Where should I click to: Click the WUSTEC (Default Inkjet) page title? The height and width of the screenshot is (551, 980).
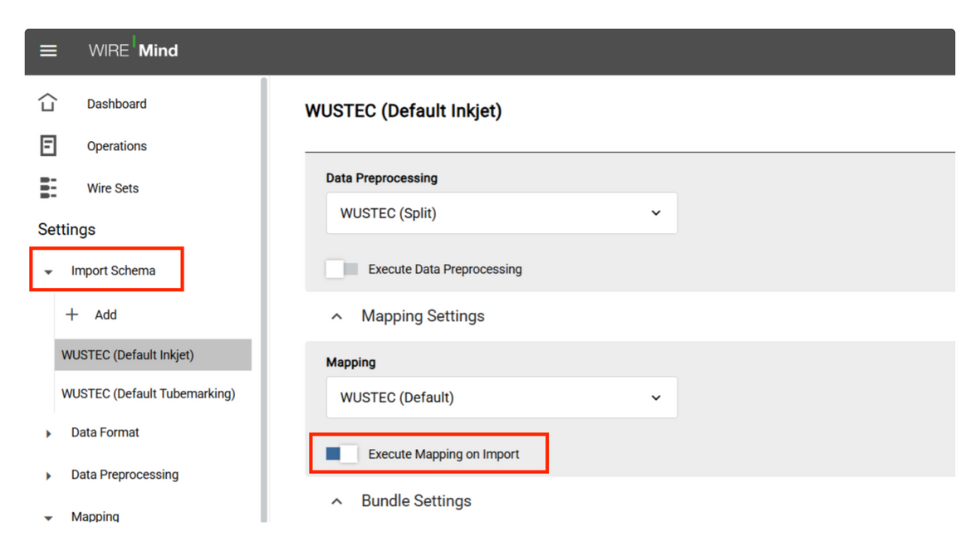coord(403,111)
